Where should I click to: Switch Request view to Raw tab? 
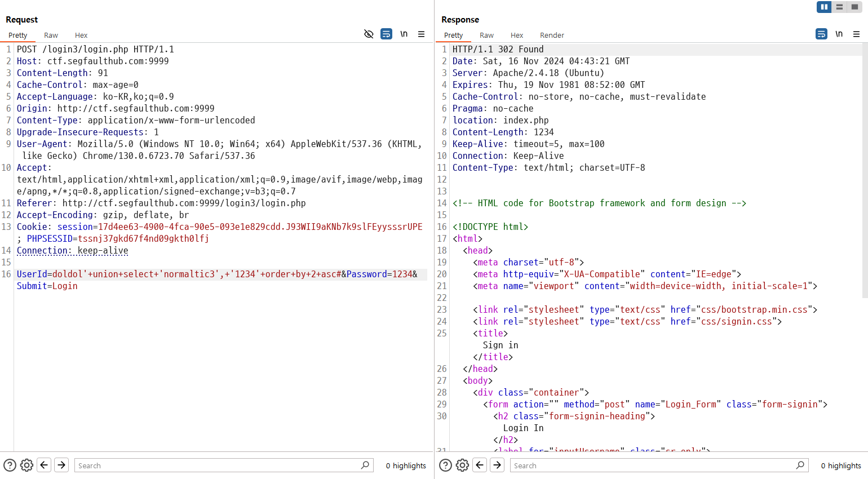[51, 35]
